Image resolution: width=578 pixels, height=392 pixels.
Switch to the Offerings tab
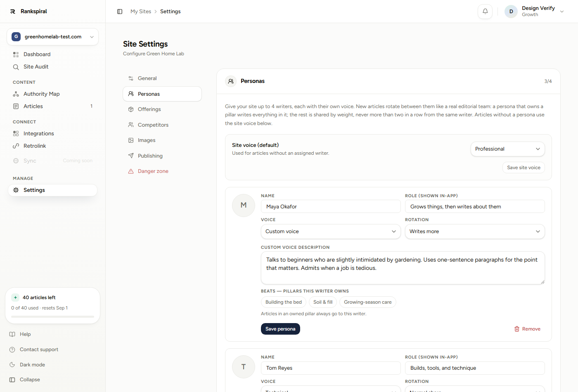(162, 109)
